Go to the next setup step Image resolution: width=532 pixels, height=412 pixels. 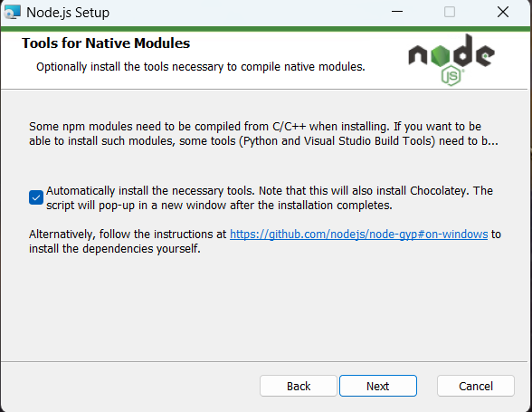click(378, 386)
